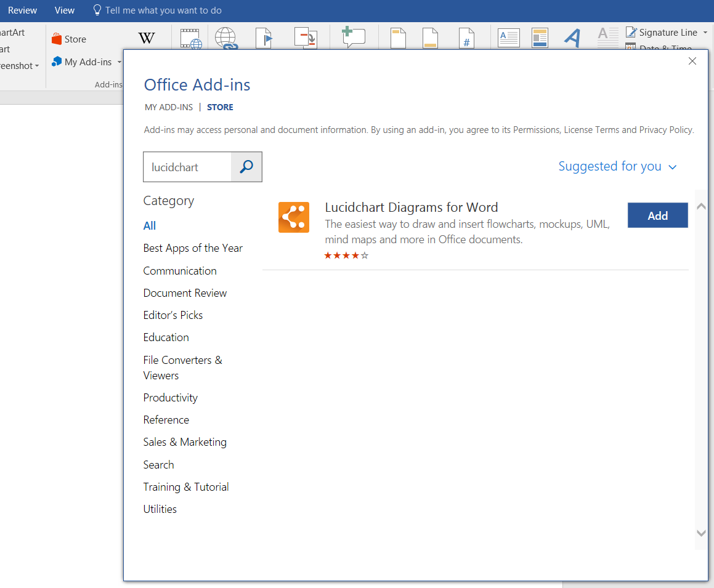Viewport: 714px width, 588px height.
Task: Select the Editor's Picks category
Action: tap(173, 315)
